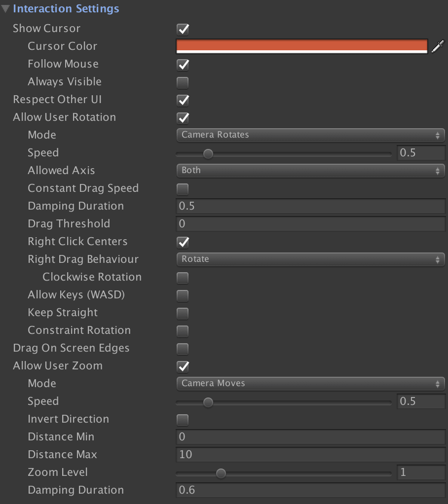Enable Drag On Screen Edges
This screenshot has height=504, width=448.
183,349
